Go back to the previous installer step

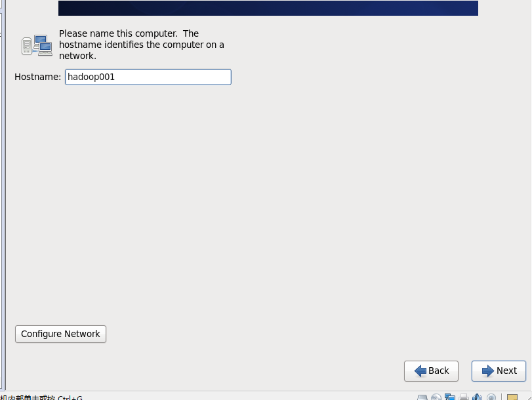pos(431,371)
